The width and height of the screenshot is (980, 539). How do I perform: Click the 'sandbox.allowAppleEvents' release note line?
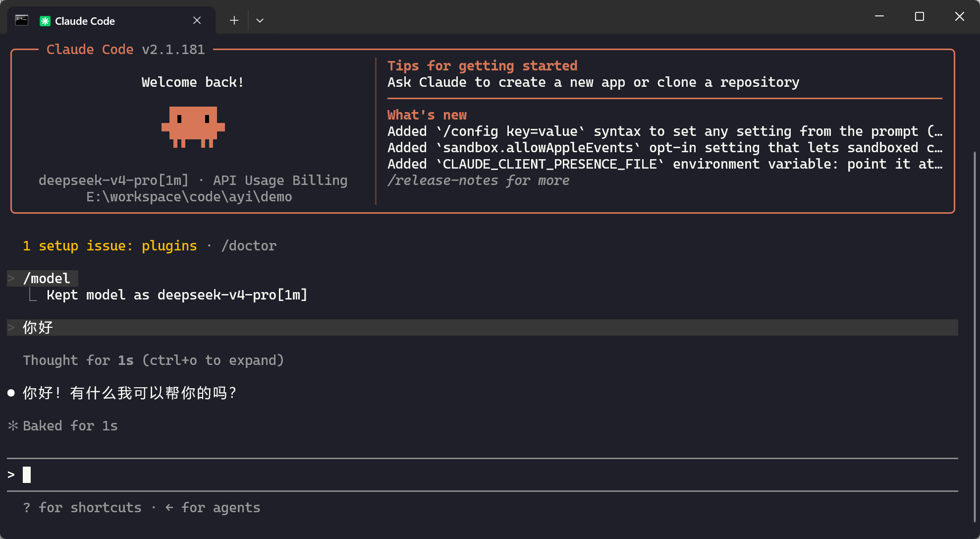pos(665,147)
